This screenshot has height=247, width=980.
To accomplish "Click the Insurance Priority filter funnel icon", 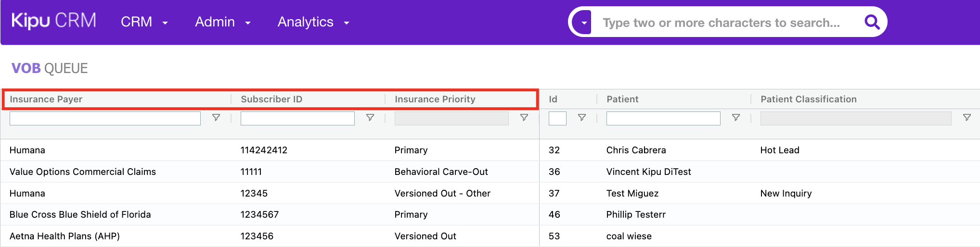I will tap(524, 118).
